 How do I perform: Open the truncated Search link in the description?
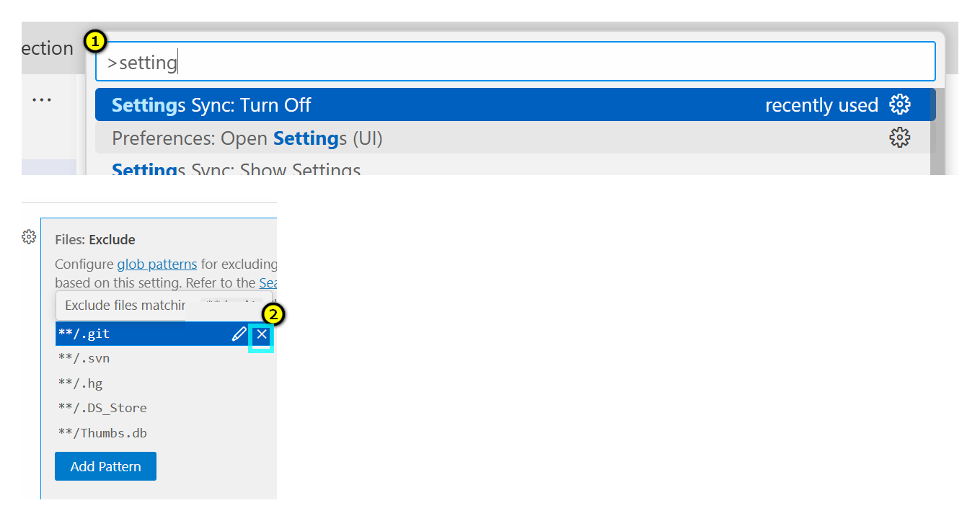[x=268, y=283]
